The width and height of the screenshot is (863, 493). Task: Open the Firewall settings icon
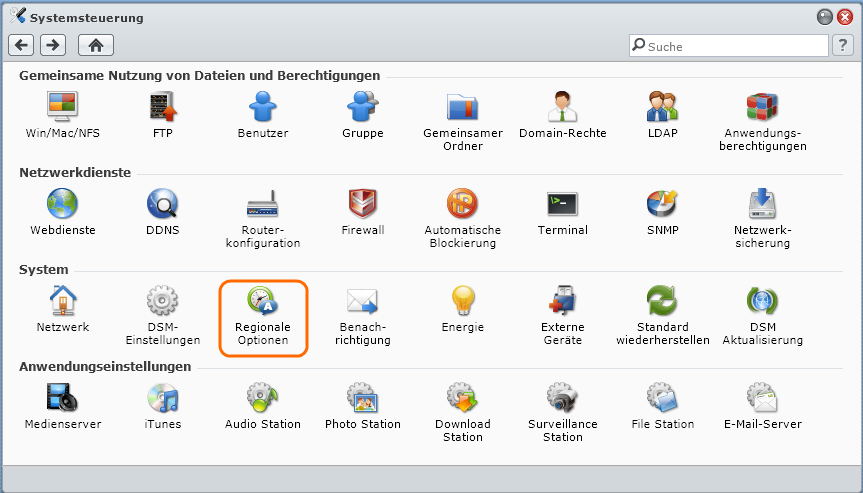[x=362, y=205]
